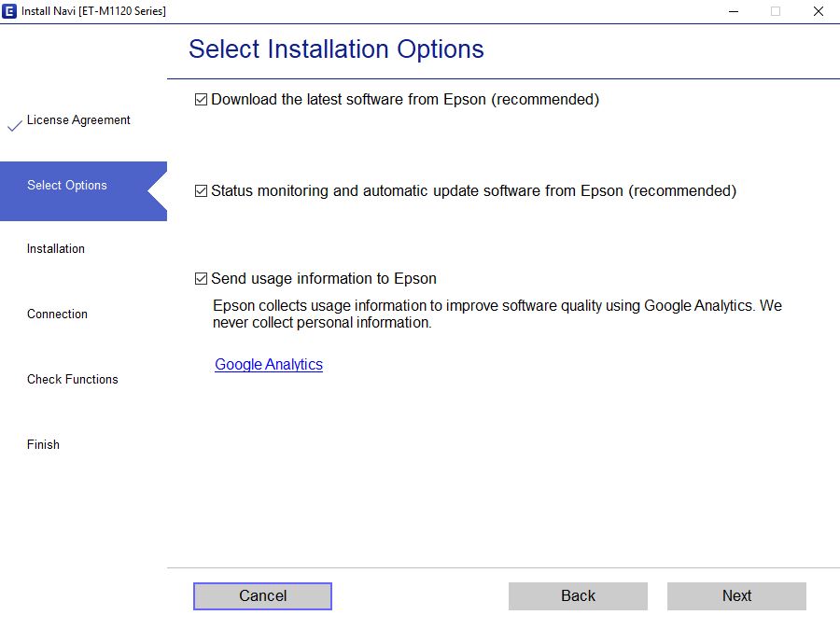This screenshot has width=840, height=629.
Task: Click the Cancel button
Action: pos(262,595)
